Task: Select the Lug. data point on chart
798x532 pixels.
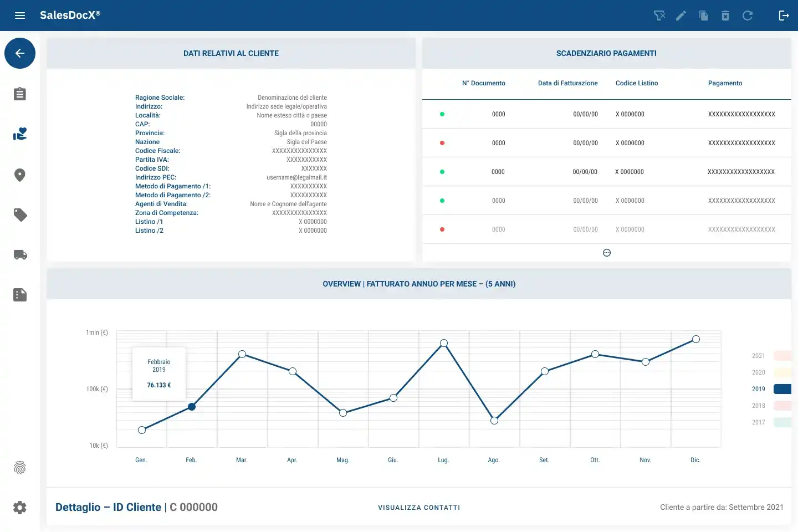Action: tap(444, 343)
